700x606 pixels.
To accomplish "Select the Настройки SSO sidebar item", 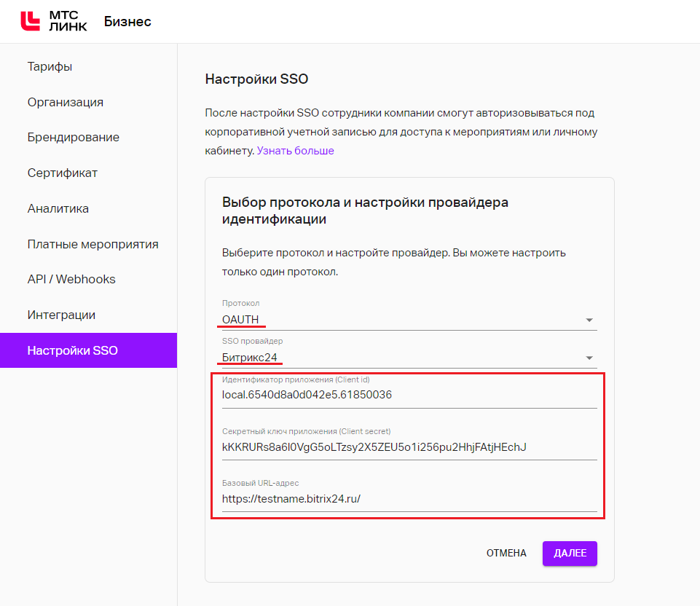I will coord(88,350).
